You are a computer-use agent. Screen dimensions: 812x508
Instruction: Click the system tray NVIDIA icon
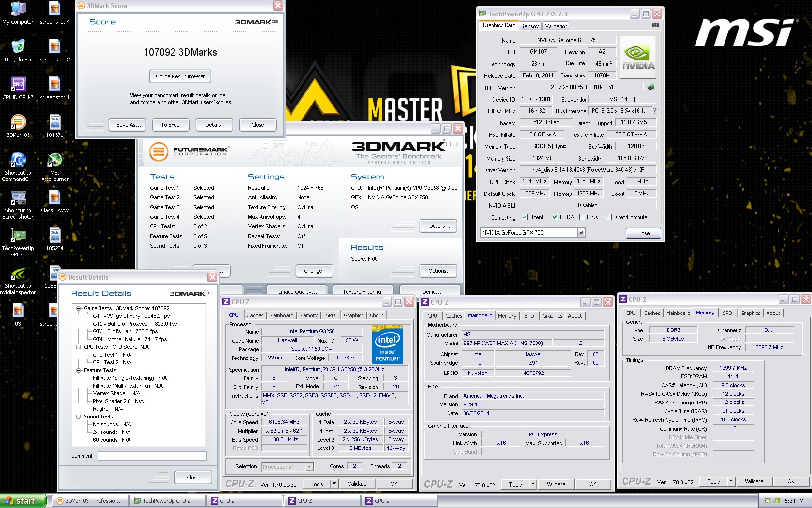pyautogui.click(x=776, y=501)
